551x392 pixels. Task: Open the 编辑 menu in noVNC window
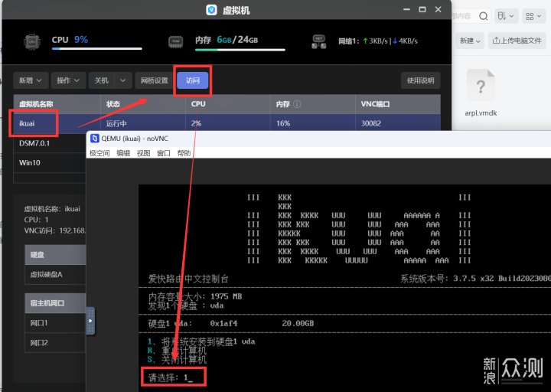click(x=123, y=153)
